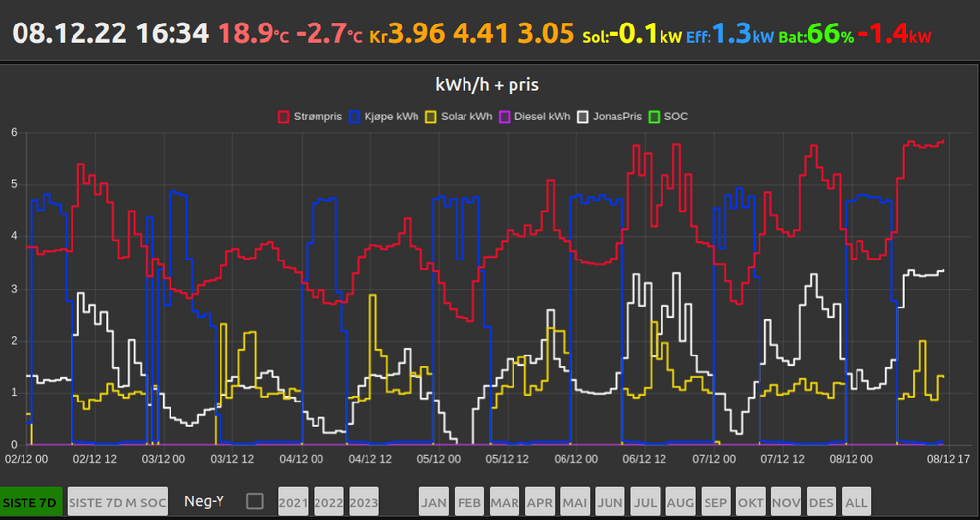The image size is (980, 520).
Task: Toggle the Strømpris series in the legend
Action: pos(311,117)
